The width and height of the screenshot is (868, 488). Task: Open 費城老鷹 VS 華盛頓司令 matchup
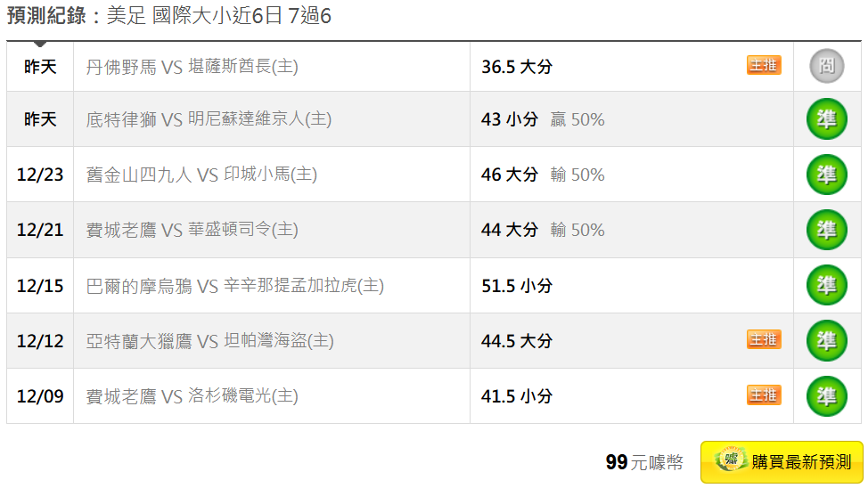click(192, 230)
